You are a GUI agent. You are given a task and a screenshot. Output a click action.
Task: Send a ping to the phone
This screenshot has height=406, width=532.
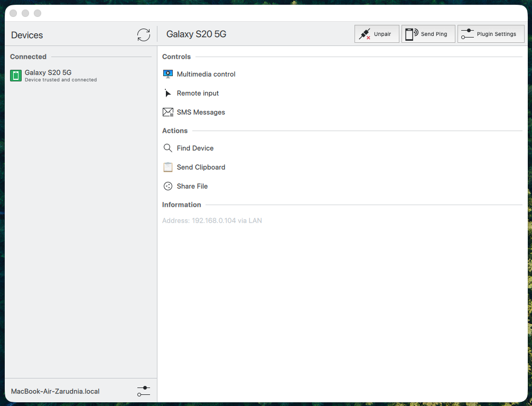[x=428, y=34]
